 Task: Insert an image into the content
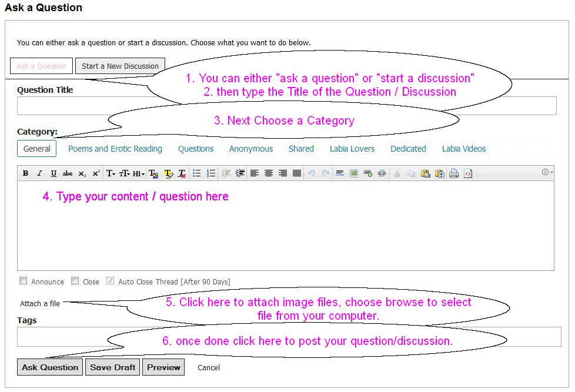pyautogui.click(x=354, y=173)
